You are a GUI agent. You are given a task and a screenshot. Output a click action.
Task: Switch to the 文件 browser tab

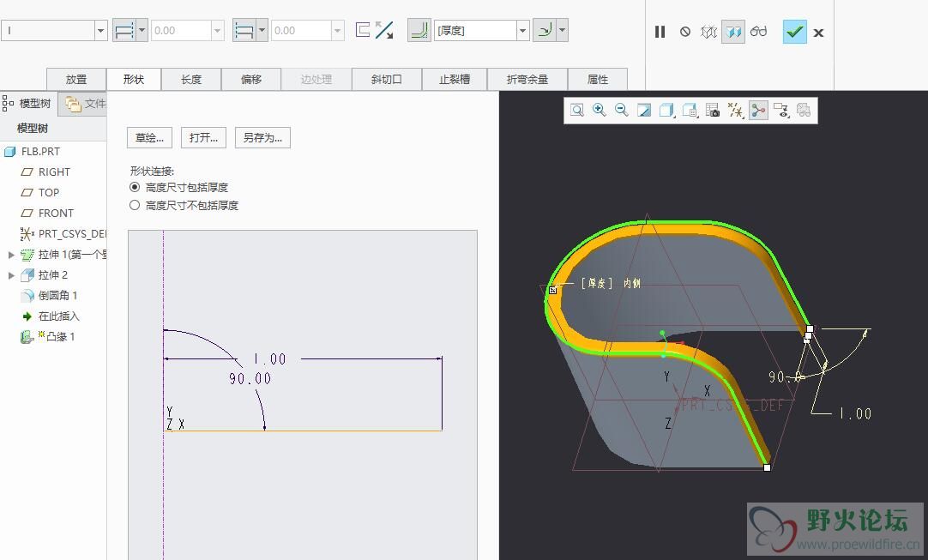click(x=83, y=104)
